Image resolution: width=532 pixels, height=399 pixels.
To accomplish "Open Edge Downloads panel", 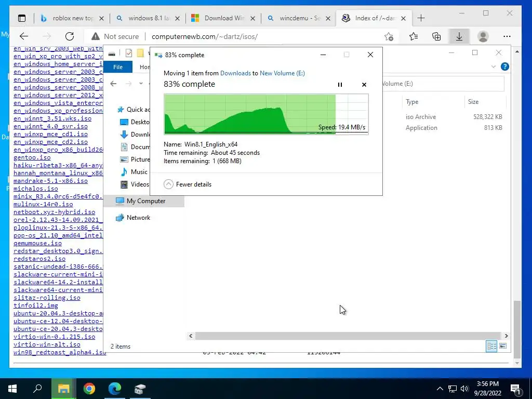I will [x=459, y=36].
